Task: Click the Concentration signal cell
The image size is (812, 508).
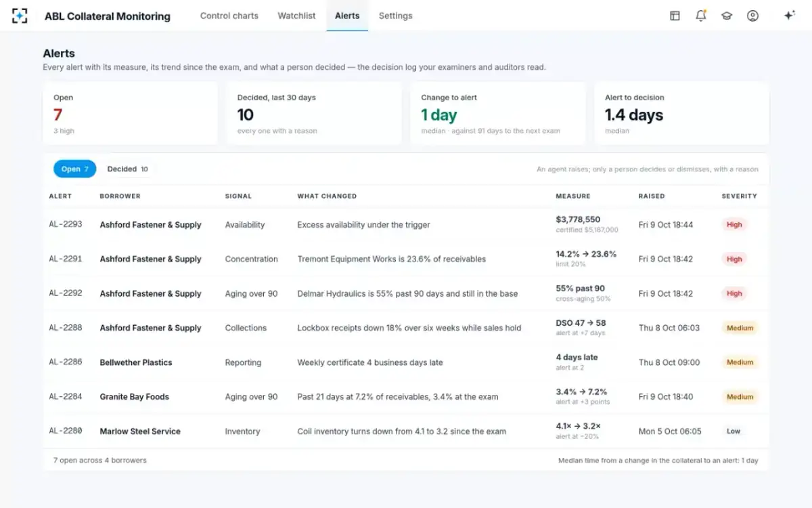Action: tap(252, 259)
